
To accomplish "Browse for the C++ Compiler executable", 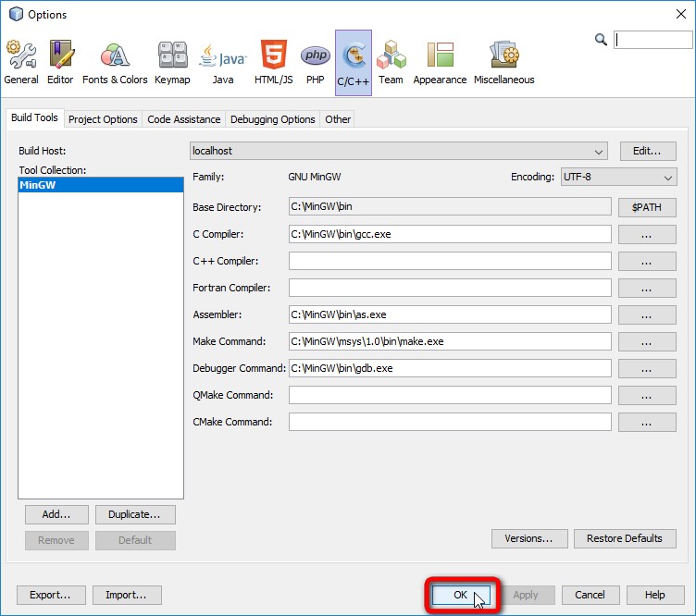I will coord(647,261).
